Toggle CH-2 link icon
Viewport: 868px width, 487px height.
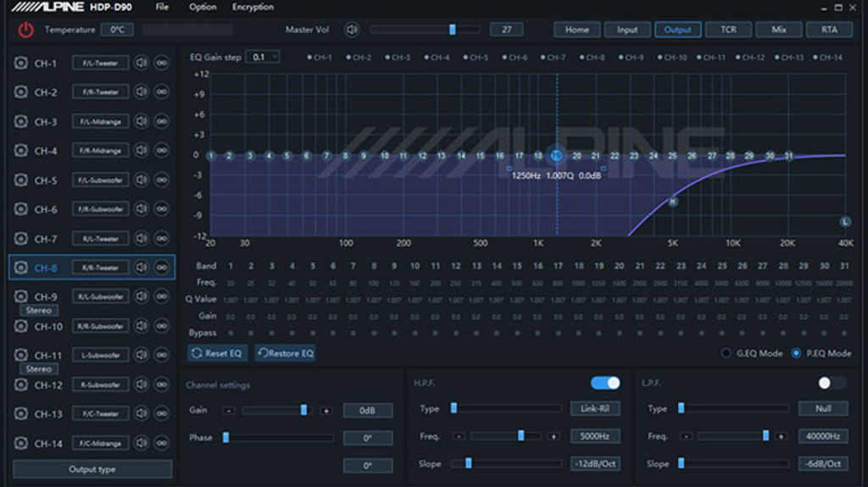tap(162, 91)
